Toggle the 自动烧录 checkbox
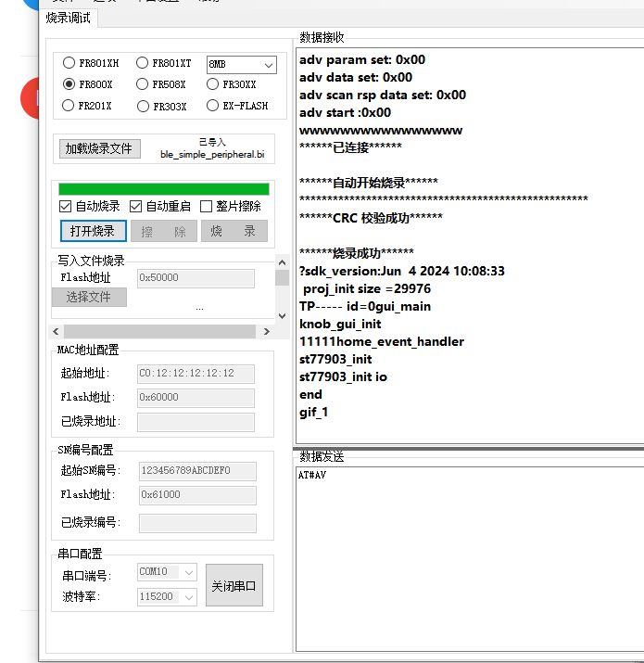Screen dimensions: 644x663 pyautogui.click(x=66, y=207)
